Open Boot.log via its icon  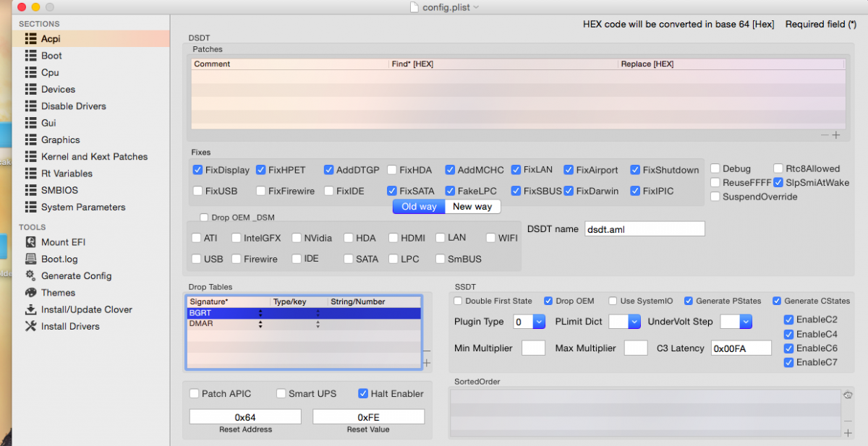pos(30,259)
